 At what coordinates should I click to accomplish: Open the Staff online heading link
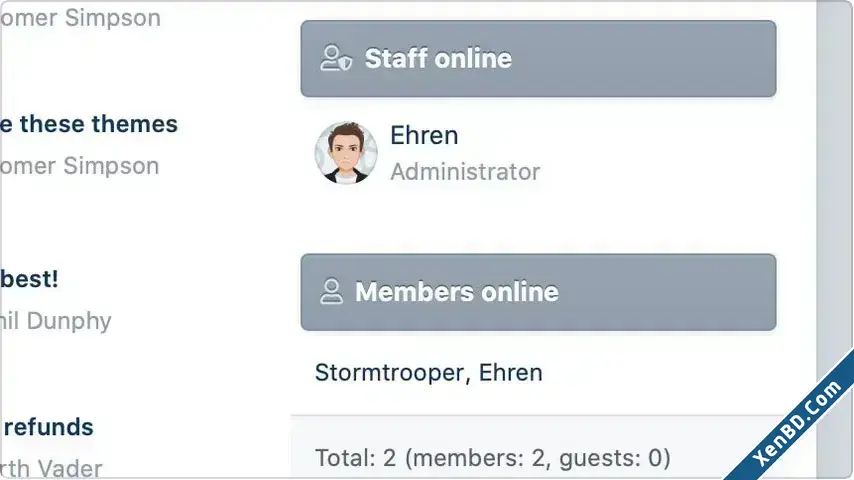(x=438, y=58)
